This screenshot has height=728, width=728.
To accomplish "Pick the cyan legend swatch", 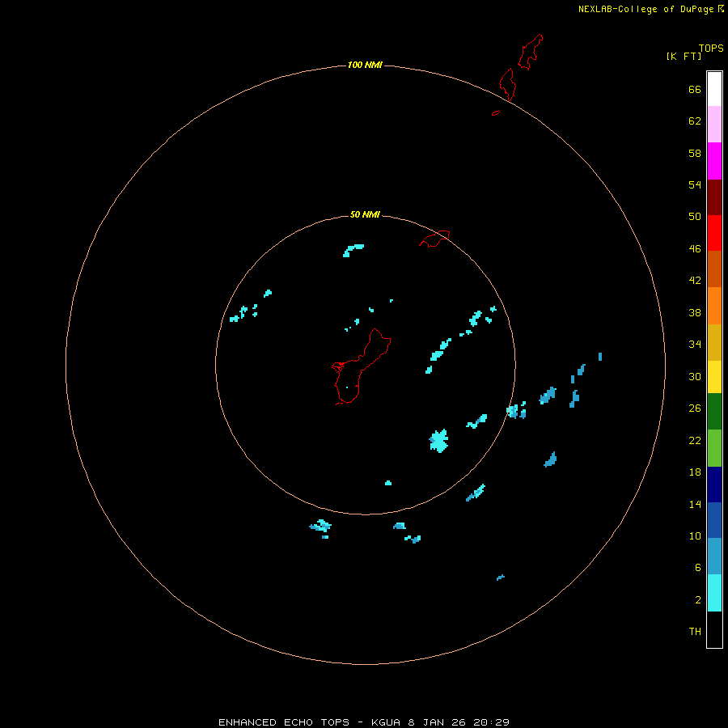I will 714,592.
